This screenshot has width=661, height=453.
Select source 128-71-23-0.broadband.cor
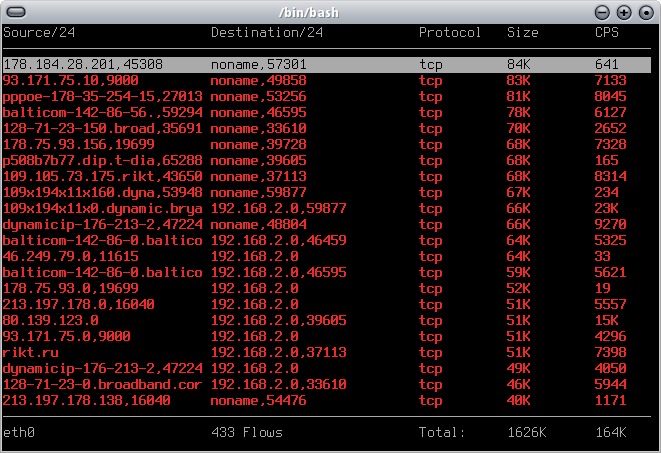[x=102, y=385]
